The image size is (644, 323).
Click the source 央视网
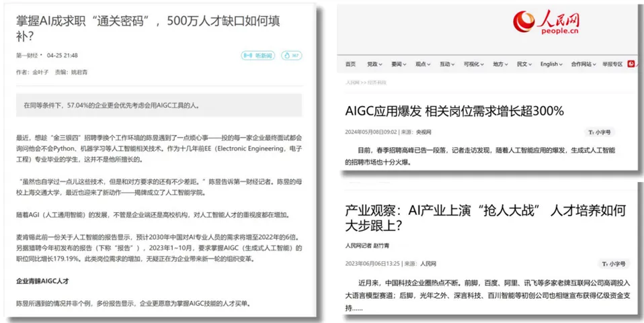(x=425, y=132)
